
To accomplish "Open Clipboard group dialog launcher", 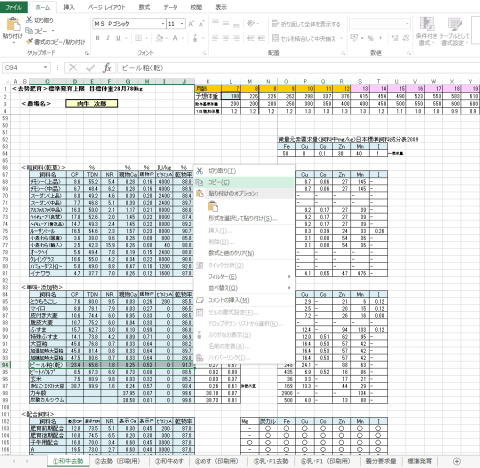I will (87, 53).
